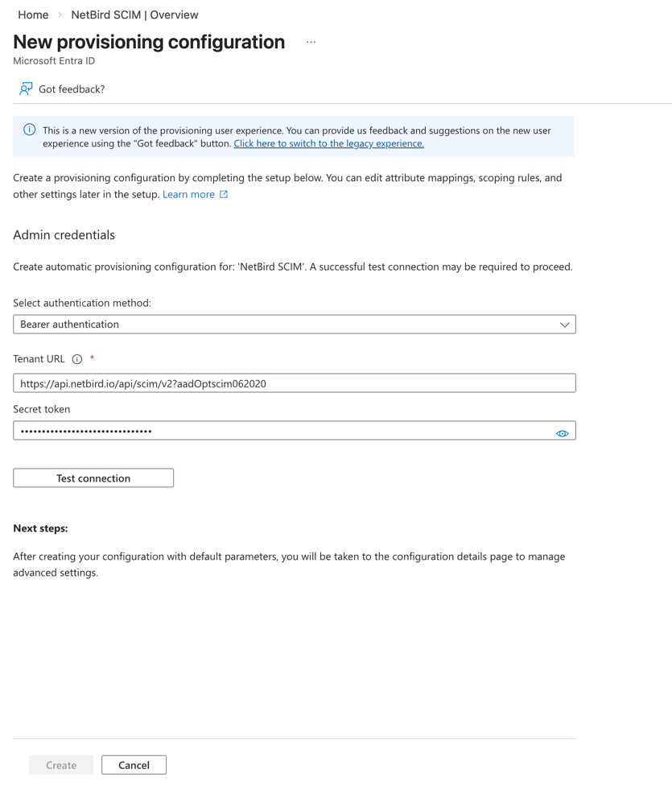
Task: Click the external link icon beside Learn more
Action: pos(224,194)
